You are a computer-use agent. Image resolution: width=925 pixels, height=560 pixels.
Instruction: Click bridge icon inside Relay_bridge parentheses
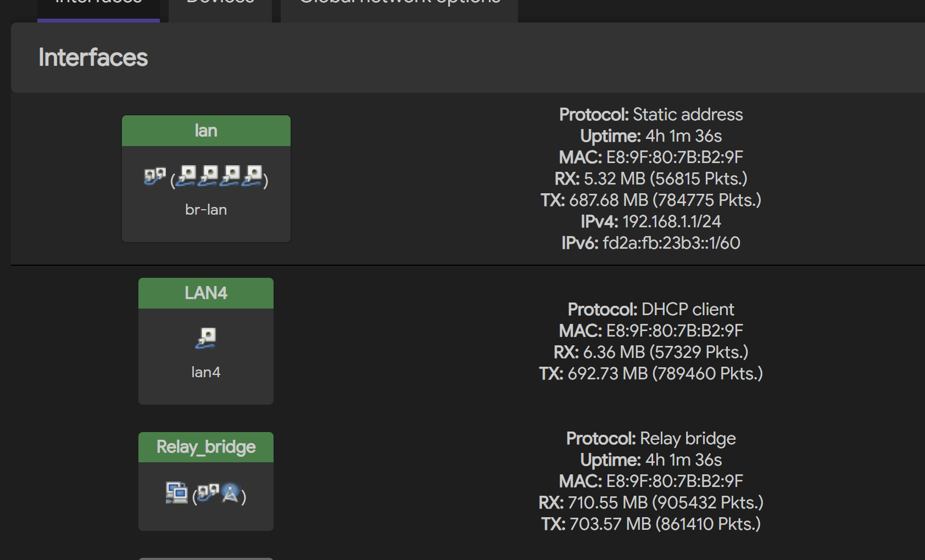click(208, 492)
